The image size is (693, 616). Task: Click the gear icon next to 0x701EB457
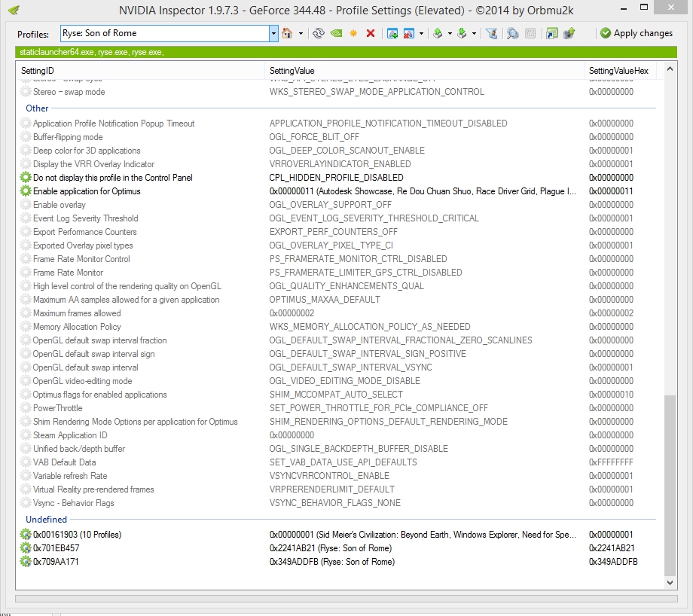(x=26, y=548)
